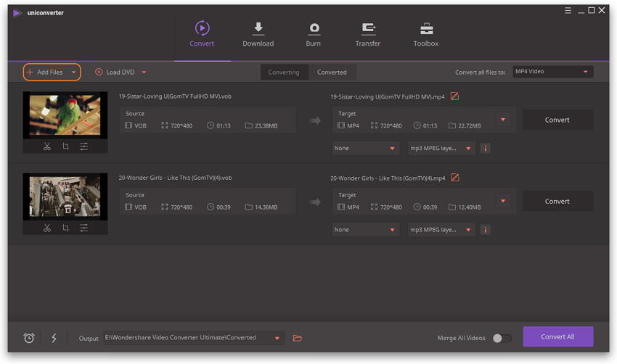Open the Download tab
The image size is (617, 364).
click(x=258, y=34)
